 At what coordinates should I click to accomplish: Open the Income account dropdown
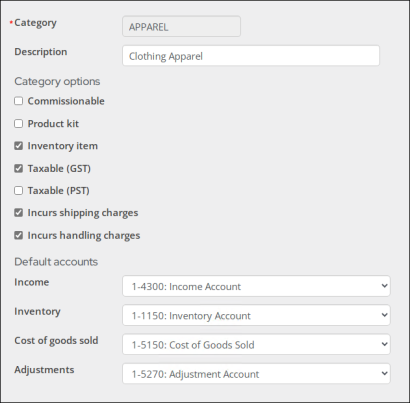pyautogui.click(x=256, y=286)
